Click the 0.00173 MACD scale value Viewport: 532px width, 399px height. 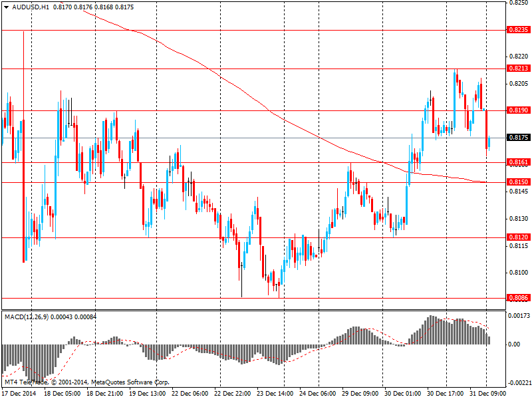tap(519, 316)
